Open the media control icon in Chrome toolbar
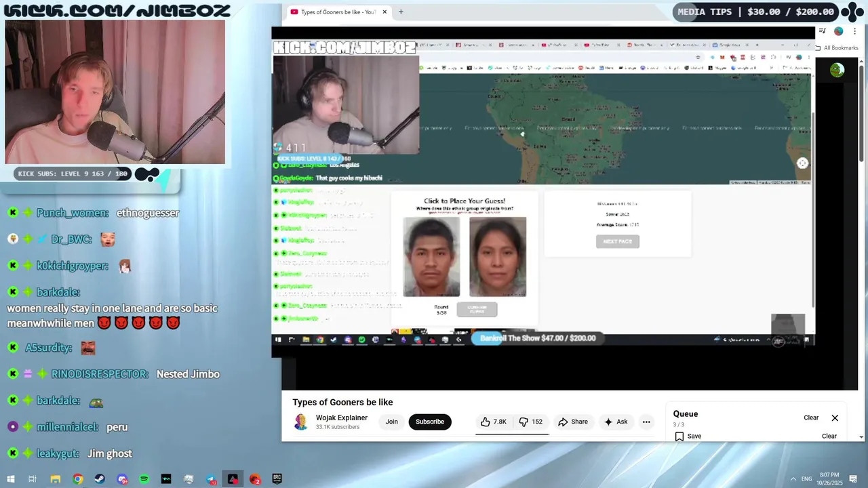868x488 pixels. click(822, 31)
